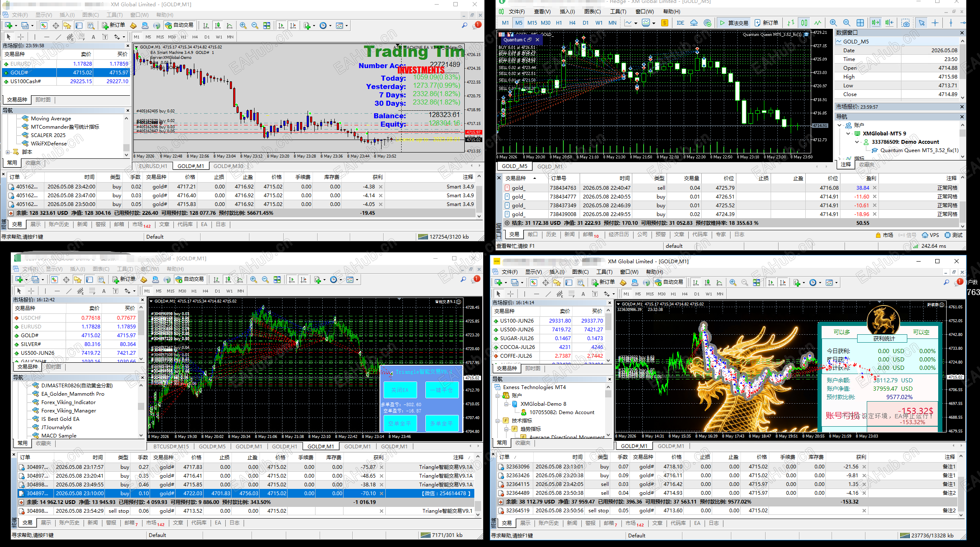Open 工具(T) menu in MT5 terminal
This screenshot has width=980, height=547.
pyautogui.click(x=618, y=12)
